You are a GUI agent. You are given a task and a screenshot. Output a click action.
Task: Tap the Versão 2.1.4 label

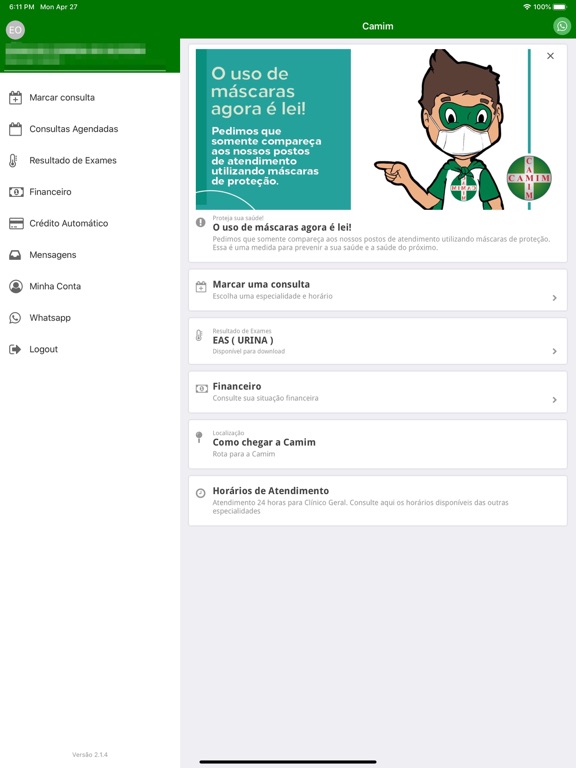(x=90, y=754)
